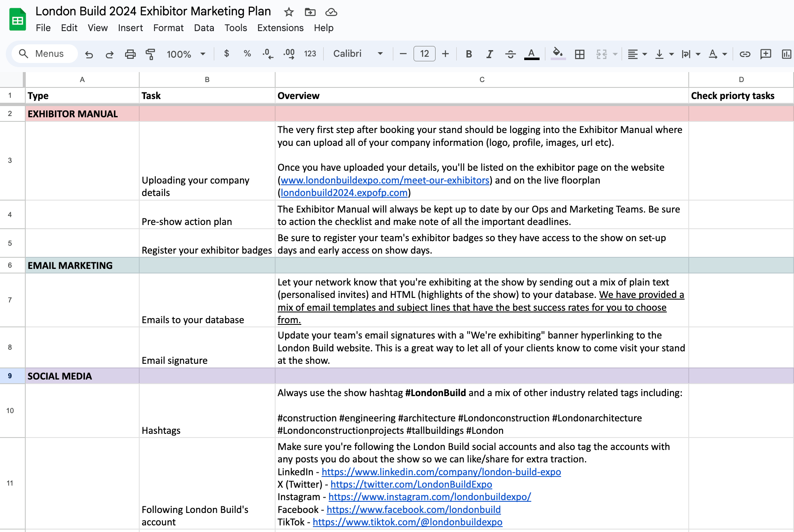Screen dimensions: 794x532
Task: Open more number formats 123
Action: 310,54
